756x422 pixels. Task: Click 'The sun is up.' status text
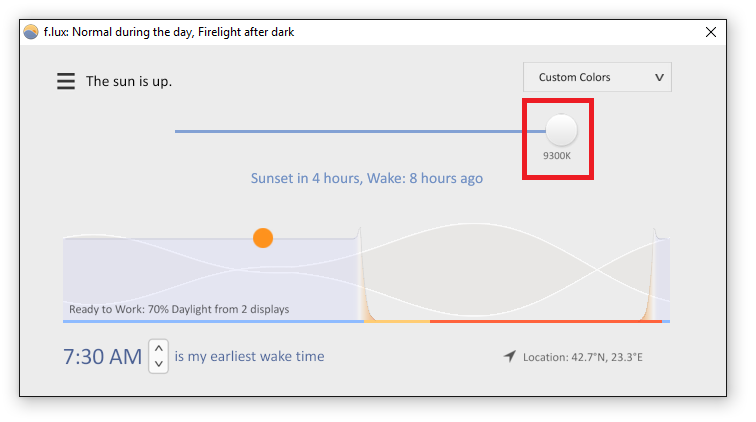129,82
